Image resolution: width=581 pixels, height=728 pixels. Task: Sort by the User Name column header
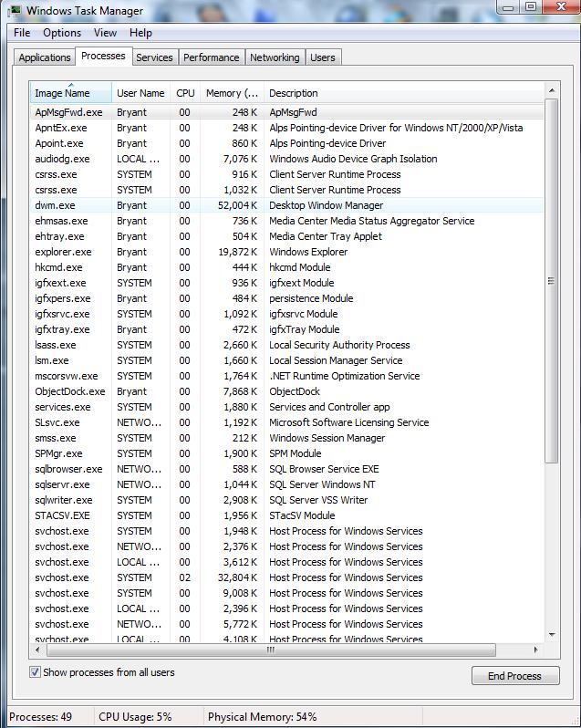[140, 93]
